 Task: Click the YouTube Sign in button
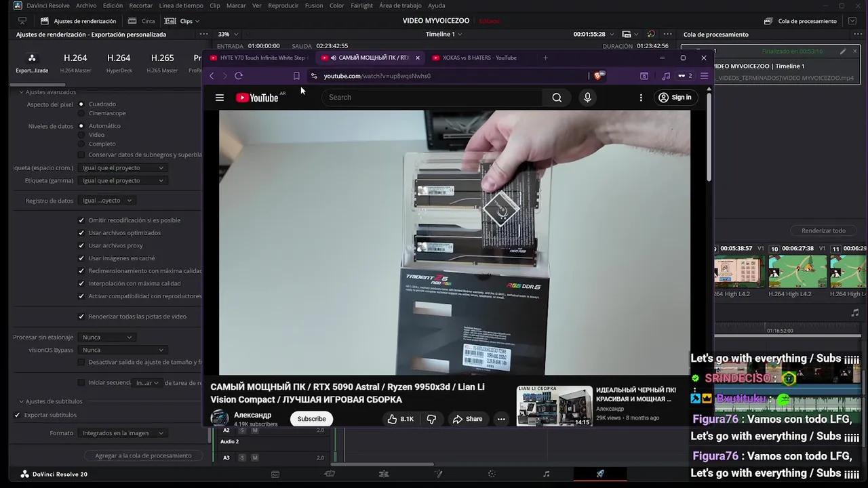(675, 98)
